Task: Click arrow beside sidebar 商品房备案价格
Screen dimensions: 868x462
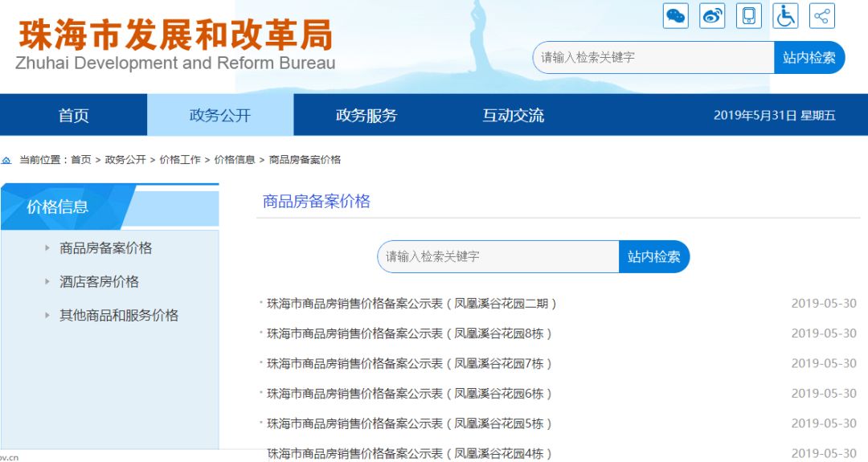Action: point(47,248)
